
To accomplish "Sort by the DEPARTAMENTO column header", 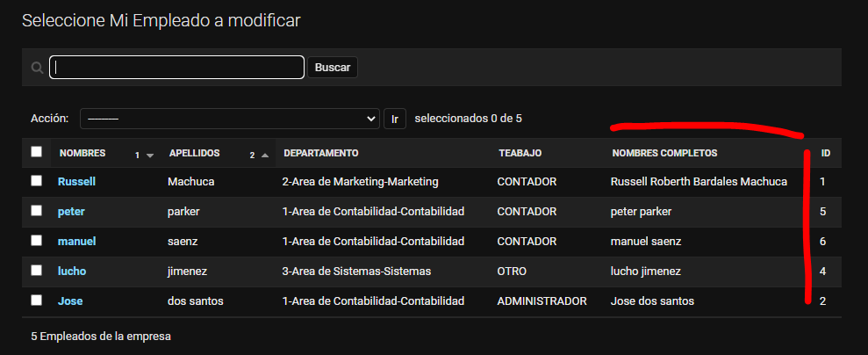I will (x=321, y=153).
